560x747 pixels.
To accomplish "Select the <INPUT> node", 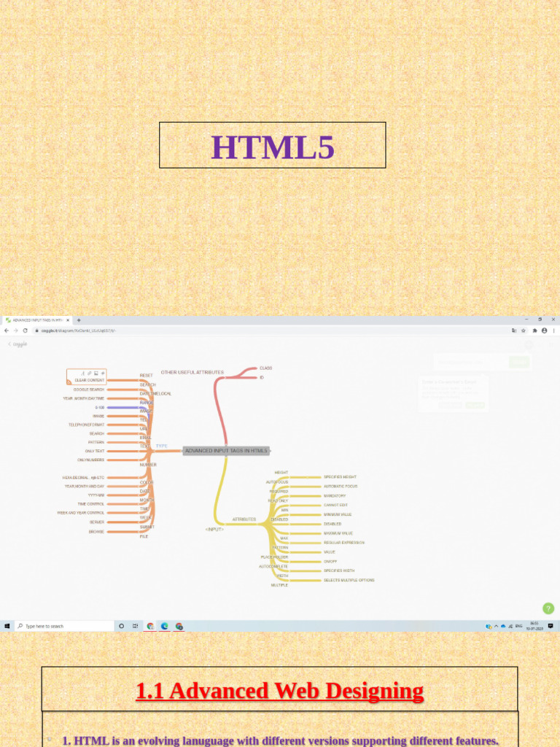I will (x=214, y=530).
